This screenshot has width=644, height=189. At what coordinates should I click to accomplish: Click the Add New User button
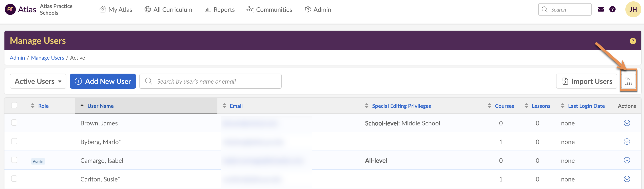coord(103,81)
